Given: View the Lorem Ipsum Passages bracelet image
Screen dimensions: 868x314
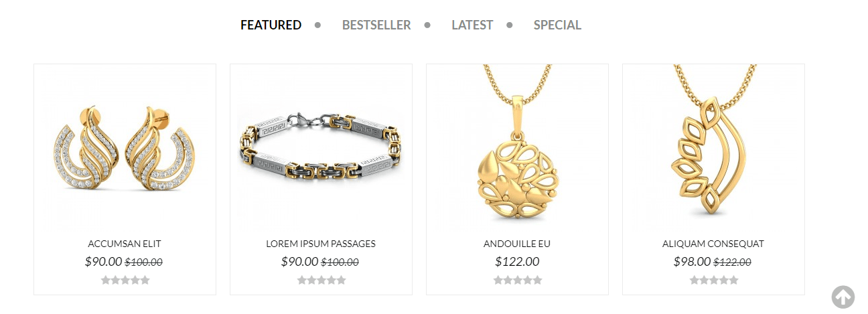Looking at the screenshot, I should tap(321, 147).
